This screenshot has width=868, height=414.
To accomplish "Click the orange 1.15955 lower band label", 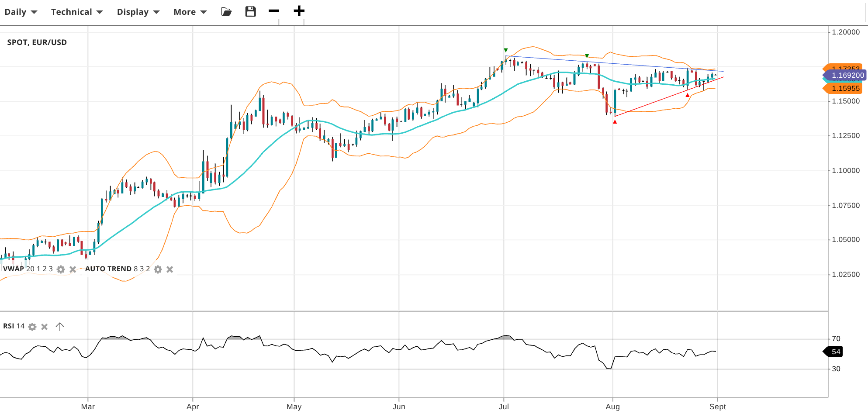I will click(845, 89).
